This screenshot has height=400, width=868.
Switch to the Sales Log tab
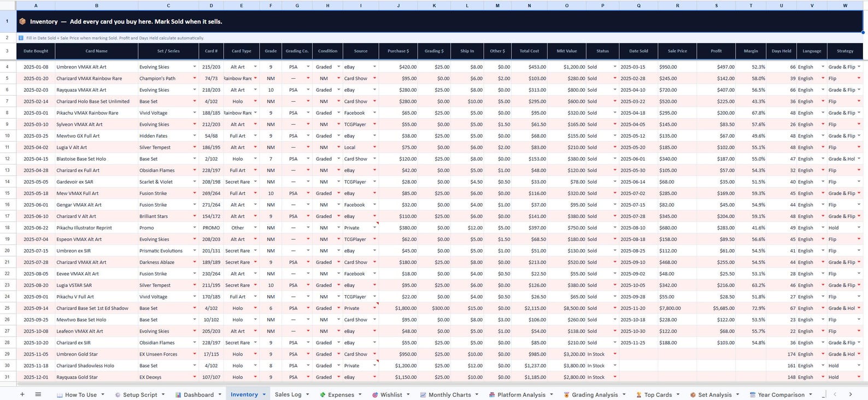pyautogui.click(x=288, y=395)
